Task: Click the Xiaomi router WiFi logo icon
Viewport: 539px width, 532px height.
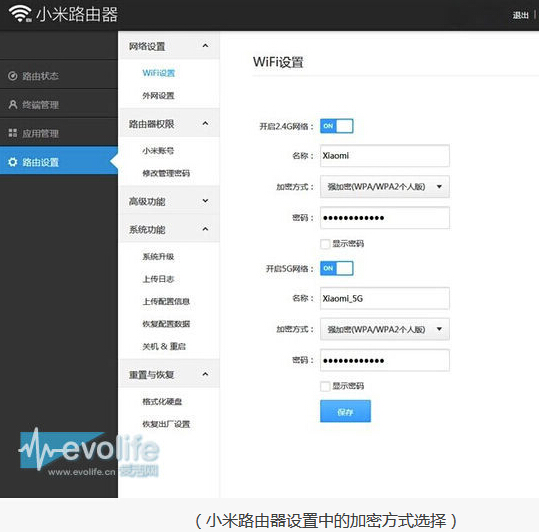Action: (20, 14)
